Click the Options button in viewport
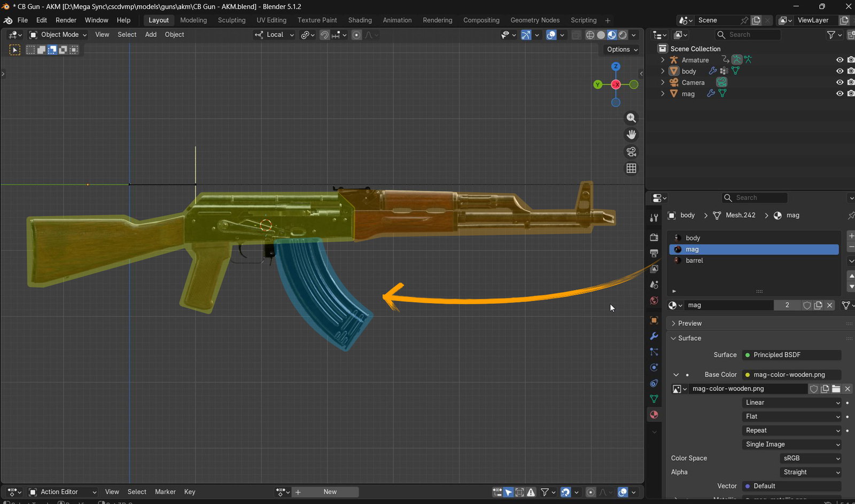This screenshot has height=504, width=855. [622, 49]
